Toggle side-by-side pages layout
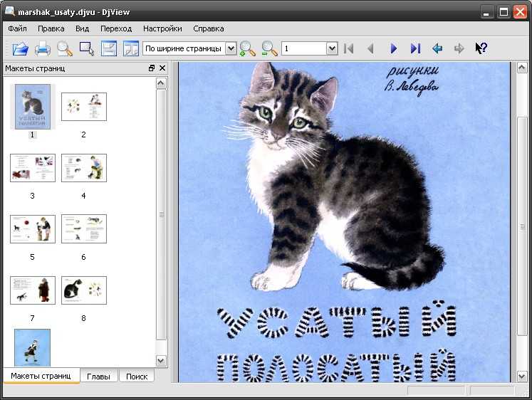Screen dimensions: 532x400 click(x=130, y=48)
